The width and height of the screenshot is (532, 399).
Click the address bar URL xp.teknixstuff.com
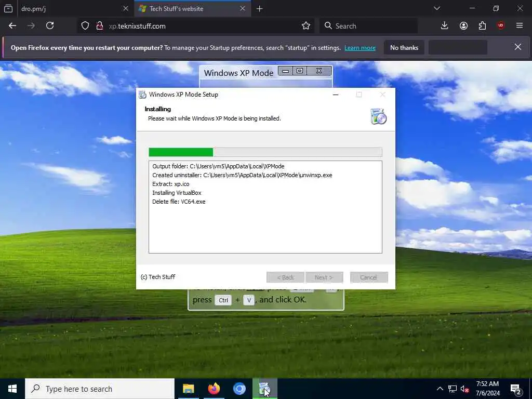[137, 26]
